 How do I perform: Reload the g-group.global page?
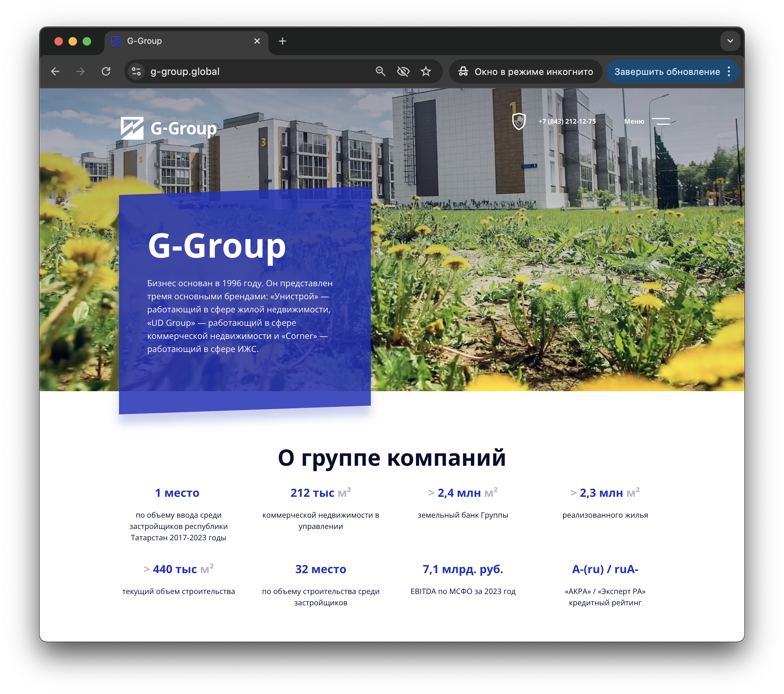[x=106, y=71]
